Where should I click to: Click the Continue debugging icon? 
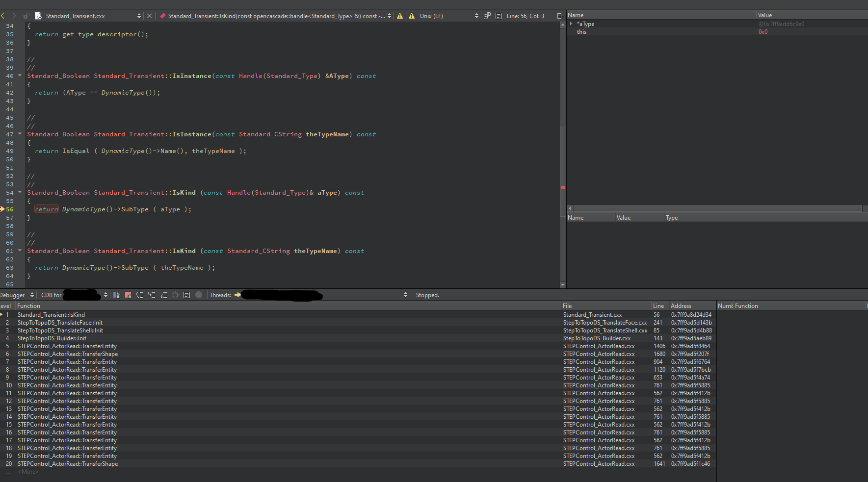[116, 295]
